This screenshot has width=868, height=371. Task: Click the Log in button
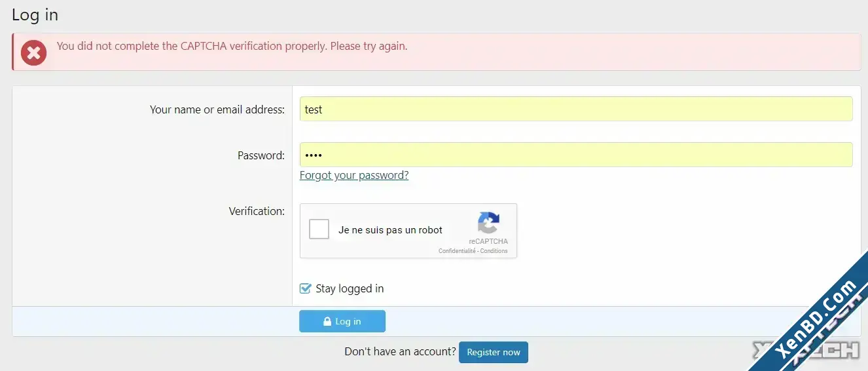342,321
